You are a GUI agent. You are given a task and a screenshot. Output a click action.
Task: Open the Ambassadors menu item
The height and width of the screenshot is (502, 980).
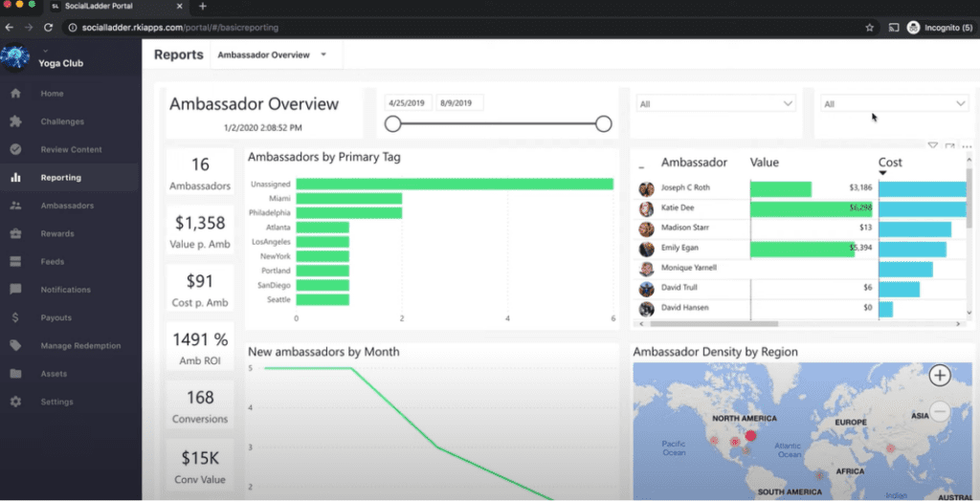[x=67, y=206]
